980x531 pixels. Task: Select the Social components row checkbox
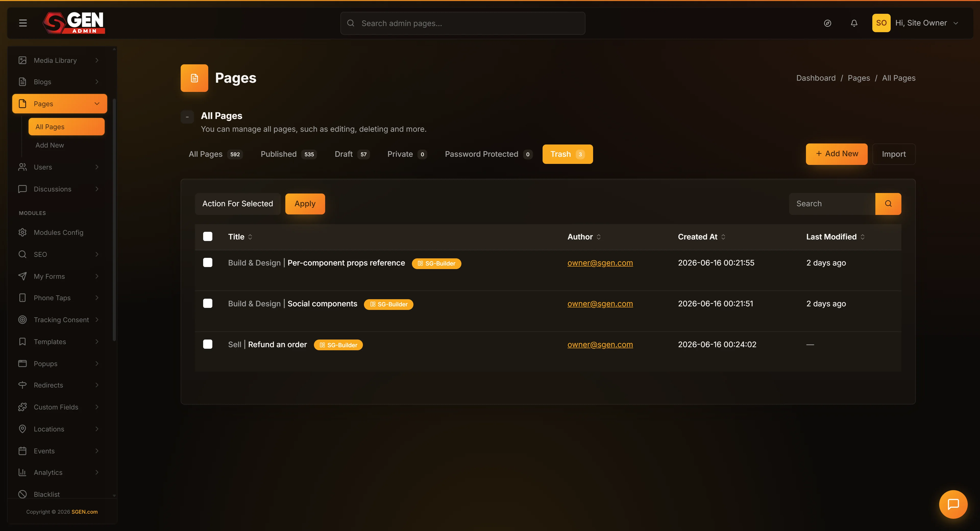[208, 303]
